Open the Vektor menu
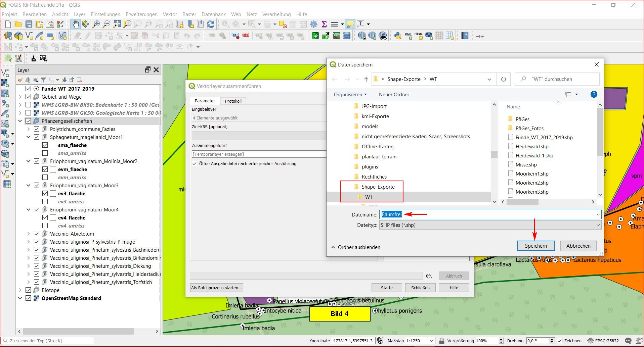This screenshot has height=347, width=644. (170, 14)
